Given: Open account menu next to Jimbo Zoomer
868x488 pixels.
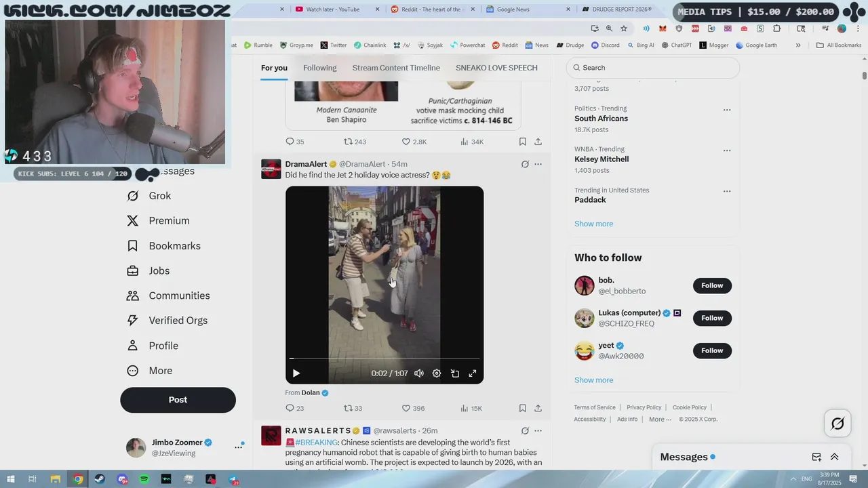Looking at the screenshot, I should click(x=238, y=447).
